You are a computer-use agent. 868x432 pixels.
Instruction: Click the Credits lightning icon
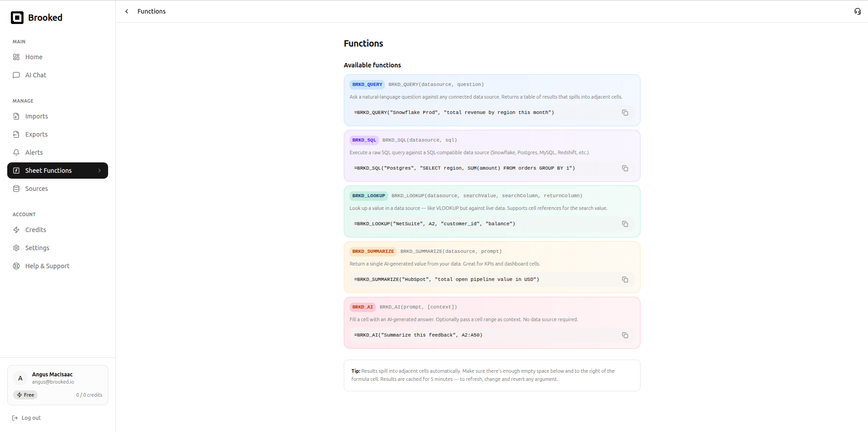(x=16, y=230)
